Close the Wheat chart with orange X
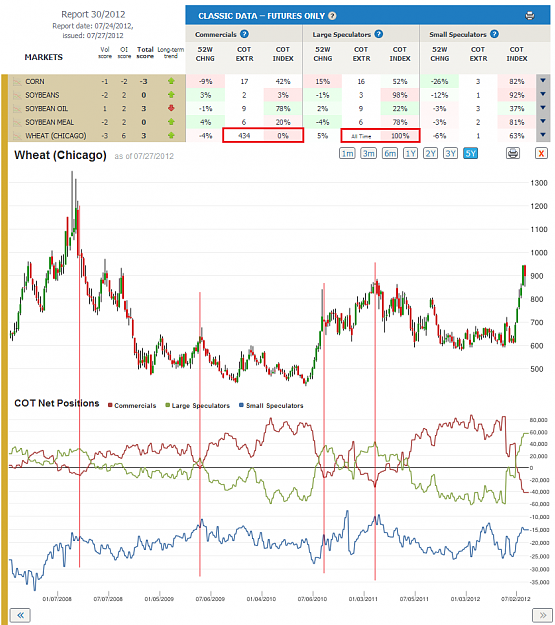This screenshot has width=555, height=625. pos(541,153)
